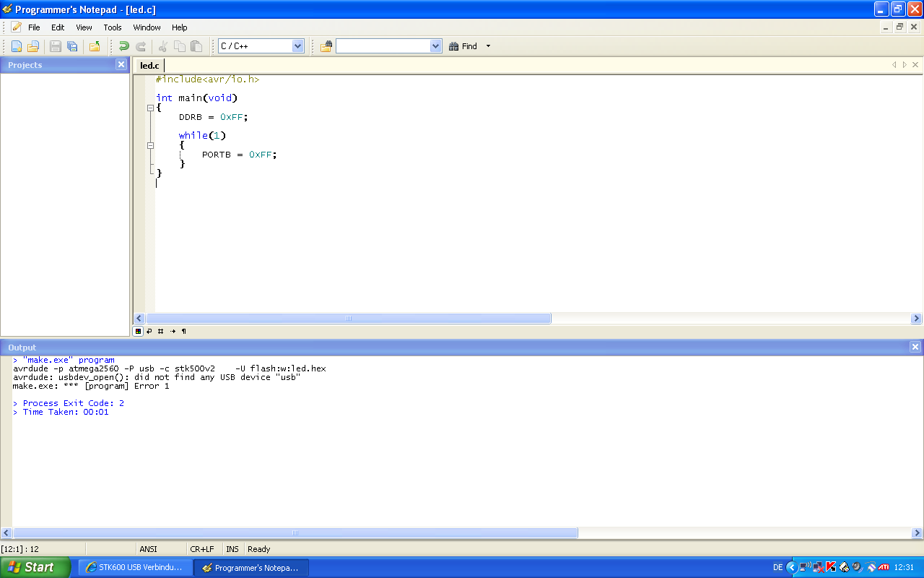Click the DE language indicator in tray

pos(777,568)
